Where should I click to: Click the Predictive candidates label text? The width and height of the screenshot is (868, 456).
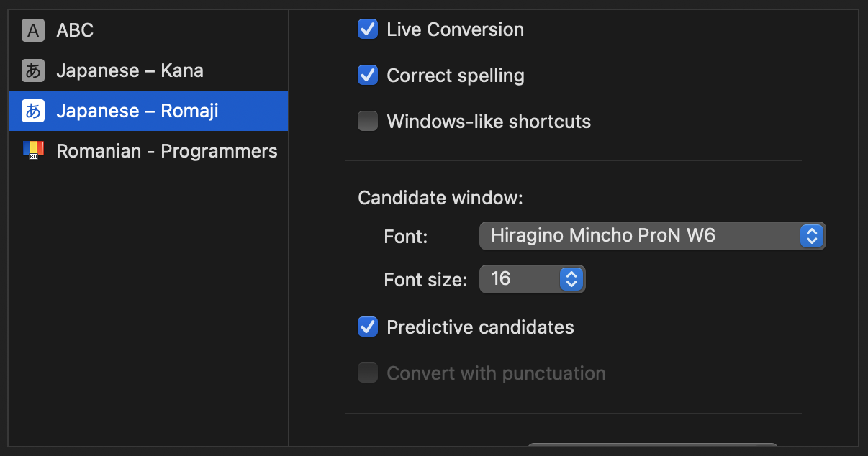coord(480,327)
